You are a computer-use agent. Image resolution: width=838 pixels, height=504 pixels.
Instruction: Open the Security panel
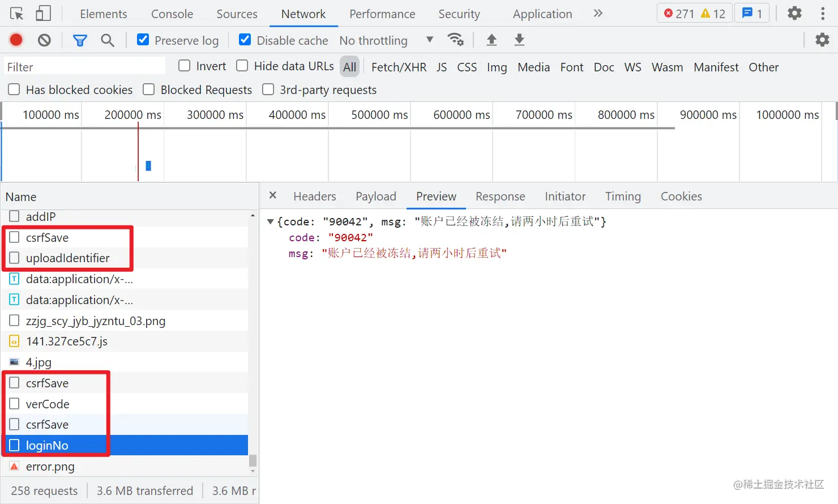(459, 14)
